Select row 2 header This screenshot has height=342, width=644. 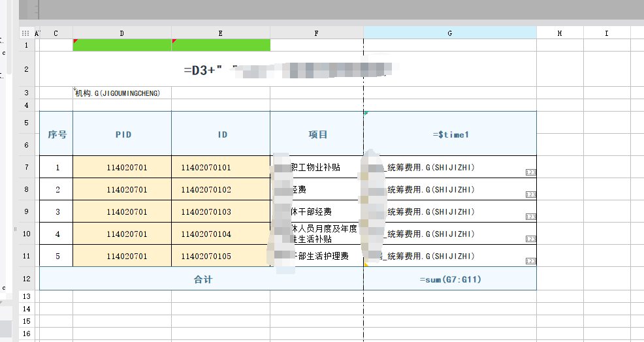(x=27, y=69)
